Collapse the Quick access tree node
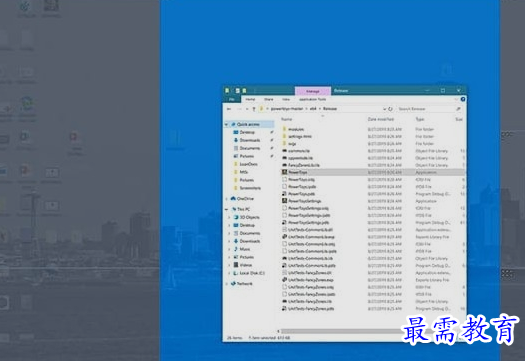The height and width of the screenshot is (361, 525). coord(227,124)
